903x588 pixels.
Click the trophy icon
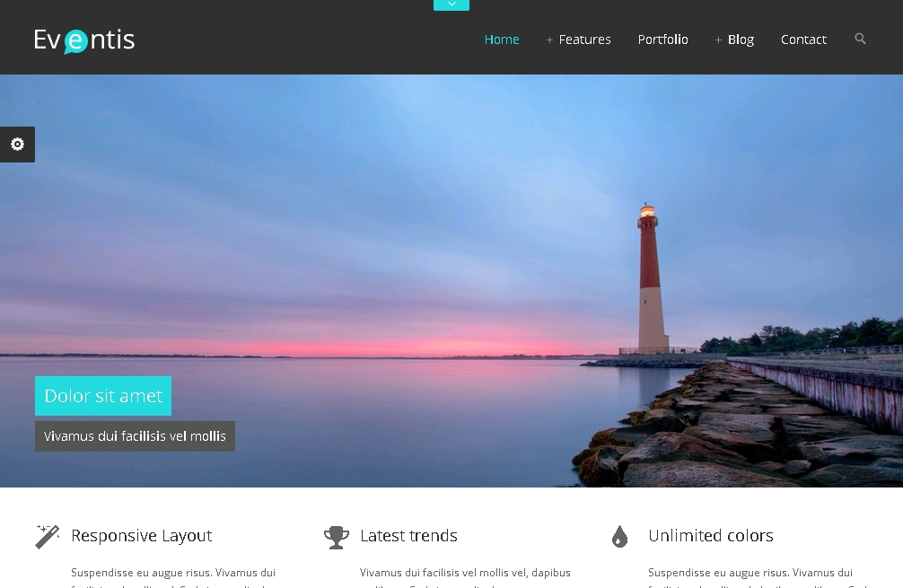pyautogui.click(x=336, y=537)
